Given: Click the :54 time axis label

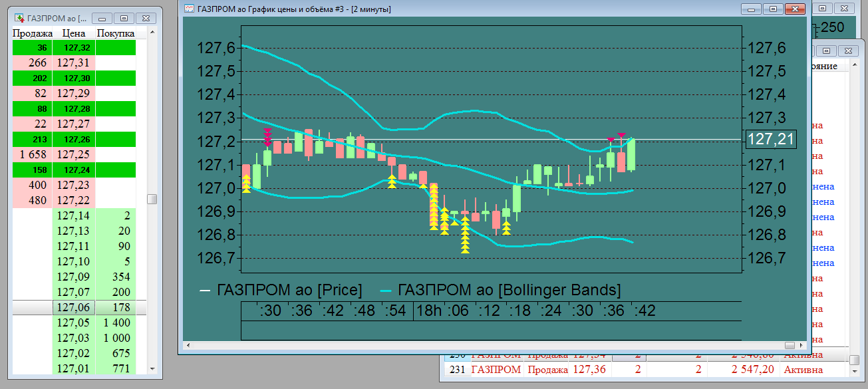Looking at the screenshot, I should tap(395, 311).
